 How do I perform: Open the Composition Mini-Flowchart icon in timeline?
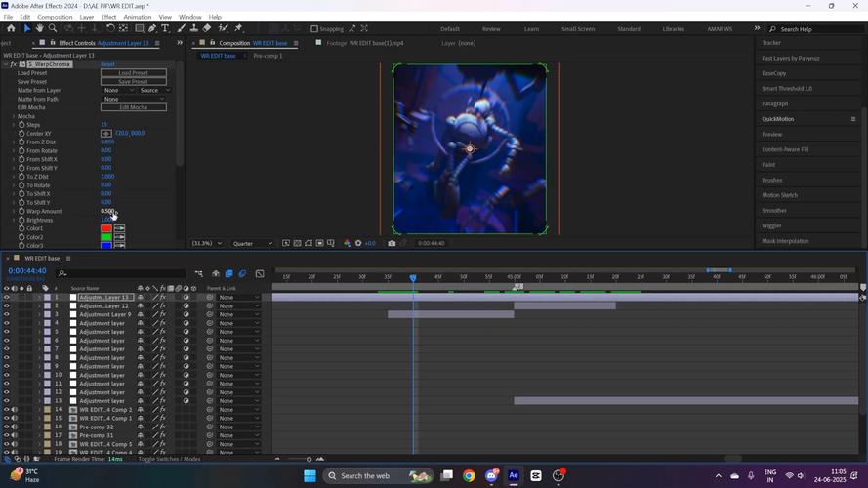click(199, 274)
